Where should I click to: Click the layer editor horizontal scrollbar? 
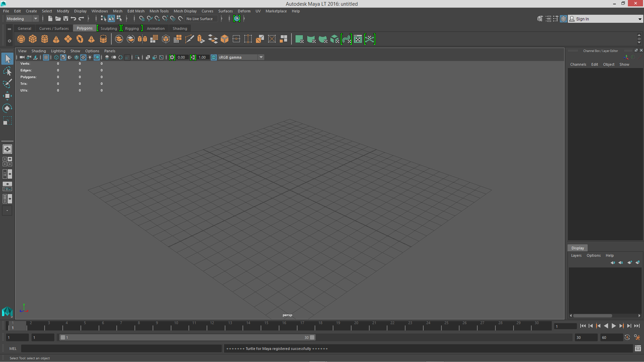[x=592, y=316]
